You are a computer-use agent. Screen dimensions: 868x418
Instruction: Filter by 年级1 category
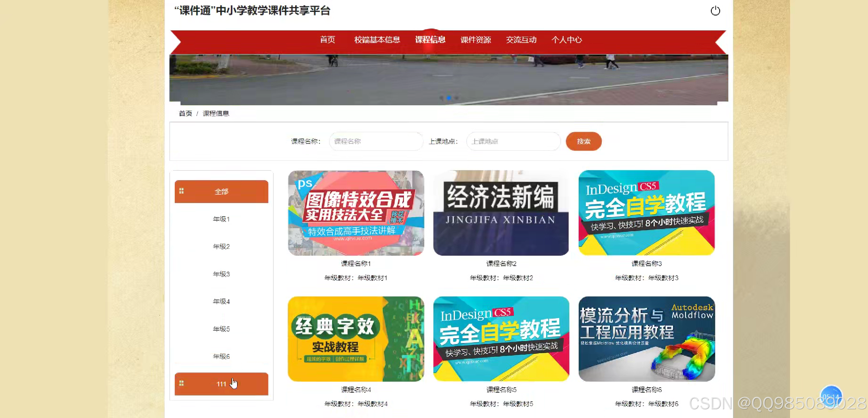click(x=221, y=219)
